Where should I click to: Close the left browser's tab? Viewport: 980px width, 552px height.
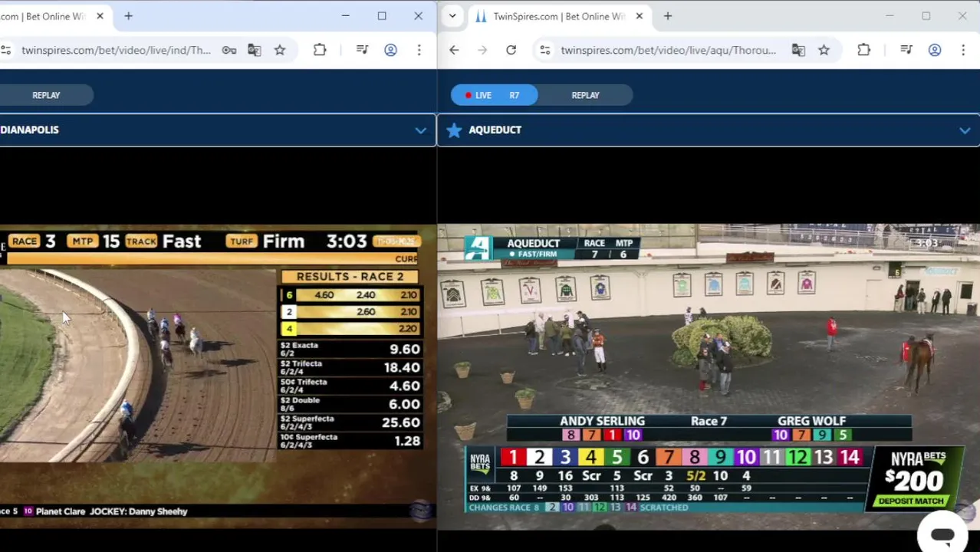pos(100,16)
